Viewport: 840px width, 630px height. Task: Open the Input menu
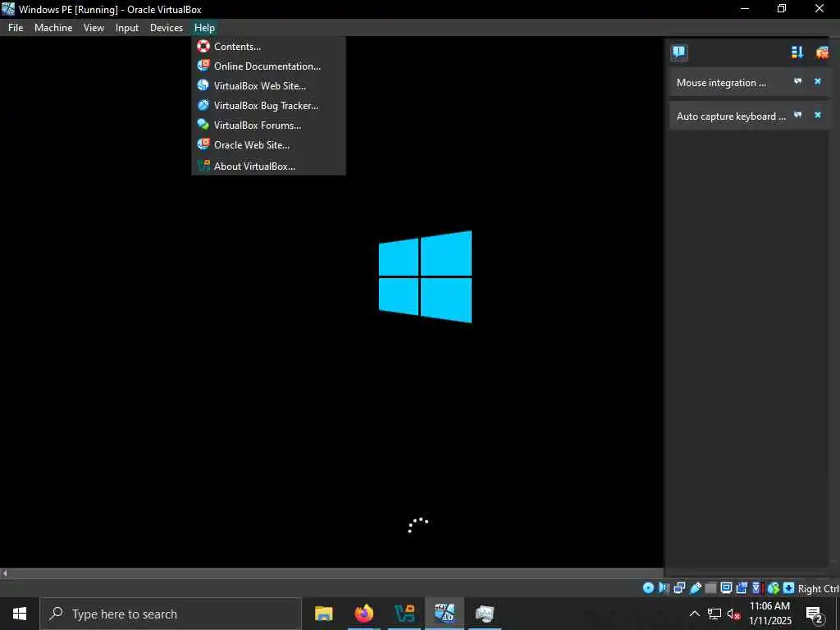tap(127, 28)
